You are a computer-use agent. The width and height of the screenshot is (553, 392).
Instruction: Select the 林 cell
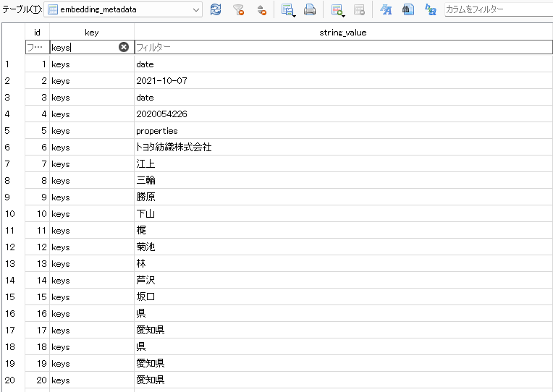(x=343, y=264)
